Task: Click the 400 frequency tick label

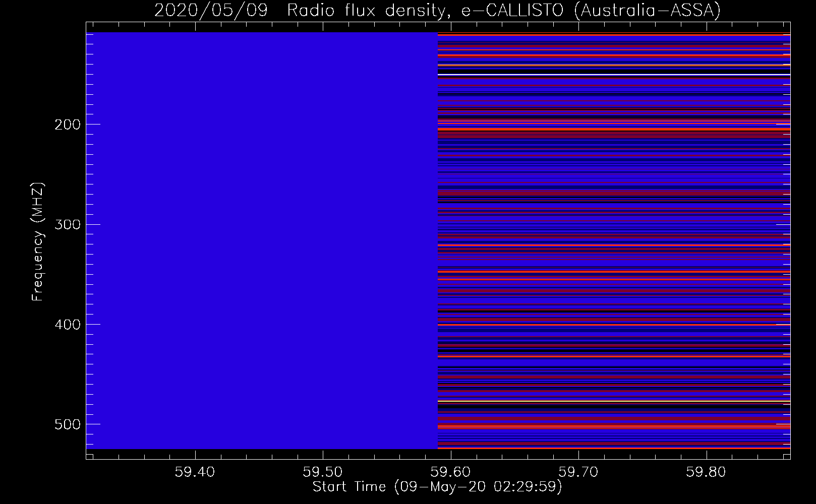Action: [68, 325]
